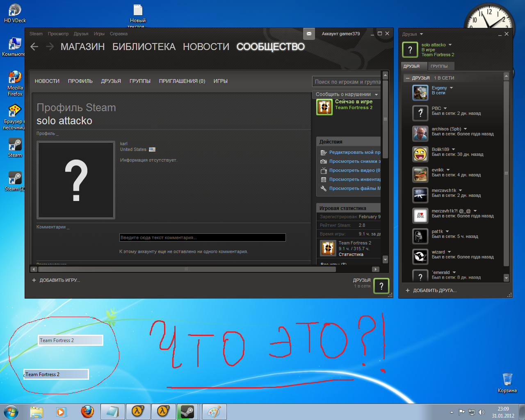The image size is (525, 420).
Task: Open the Корзина recycle bin
Action: tap(507, 383)
